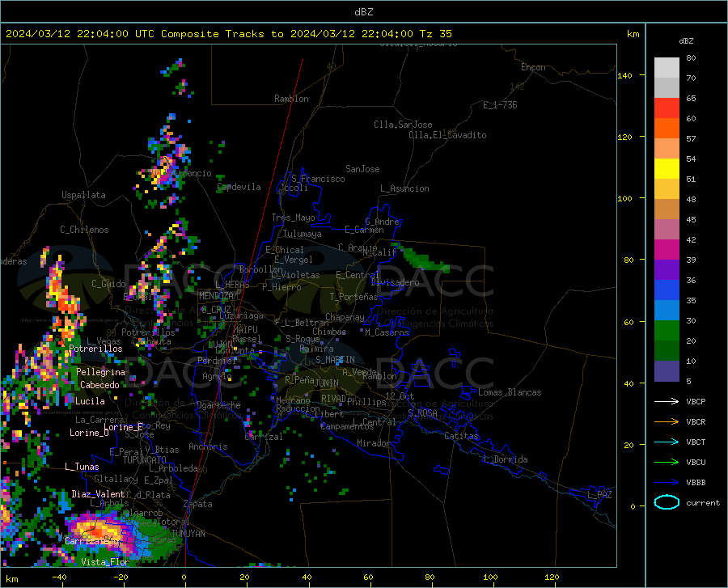Click the 'MAIPU' label on map

[246, 329]
